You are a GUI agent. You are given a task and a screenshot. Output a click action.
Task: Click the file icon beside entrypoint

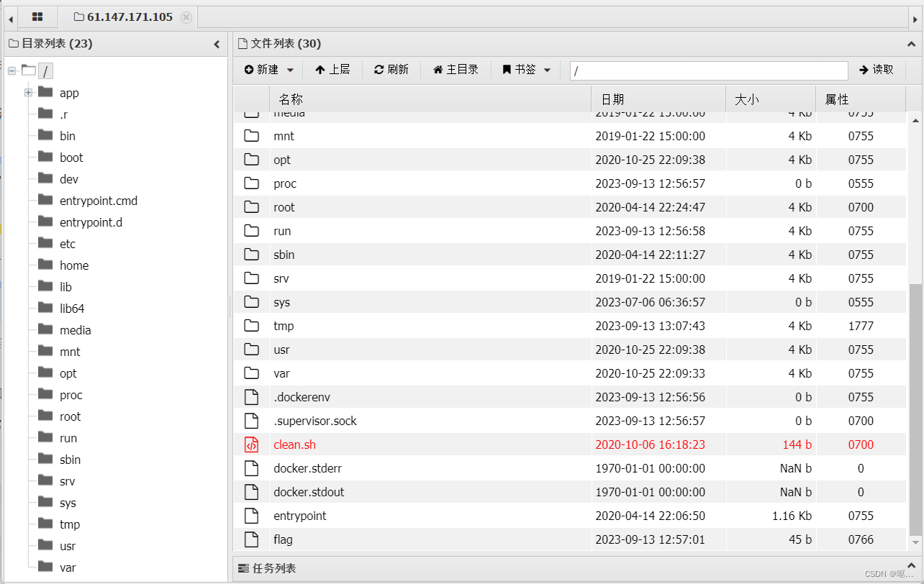pos(251,516)
